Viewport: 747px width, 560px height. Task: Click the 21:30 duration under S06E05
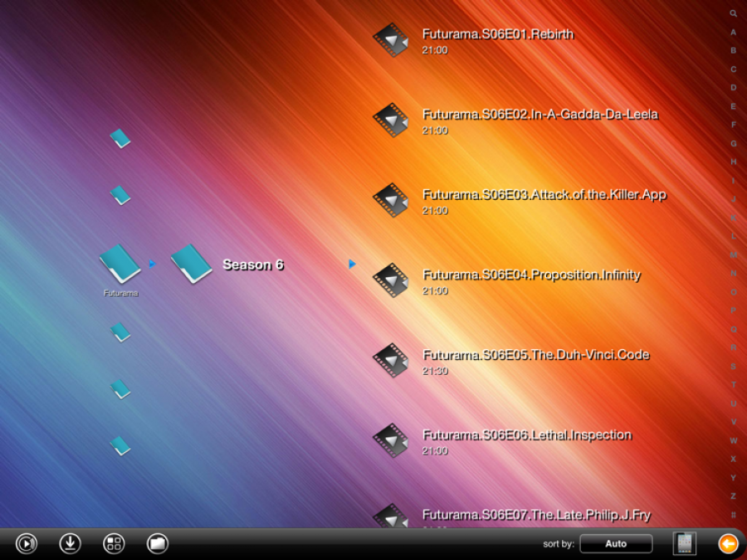point(435,371)
